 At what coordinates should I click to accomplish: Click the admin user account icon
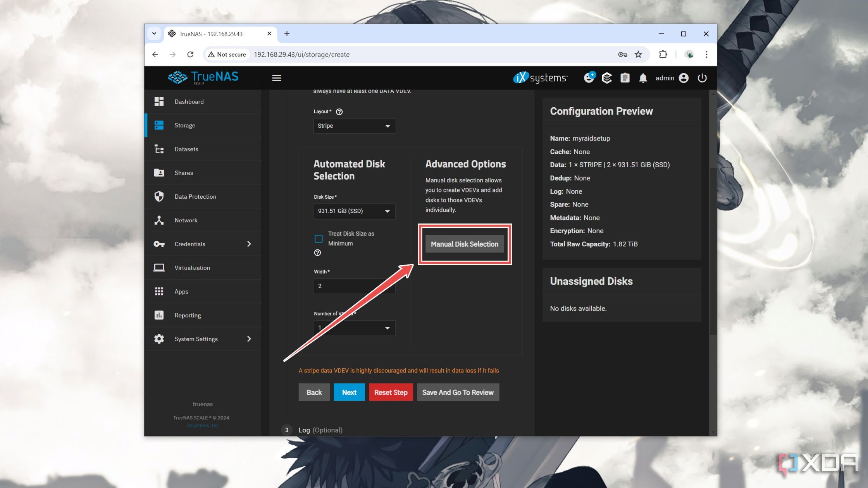point(684,77)
